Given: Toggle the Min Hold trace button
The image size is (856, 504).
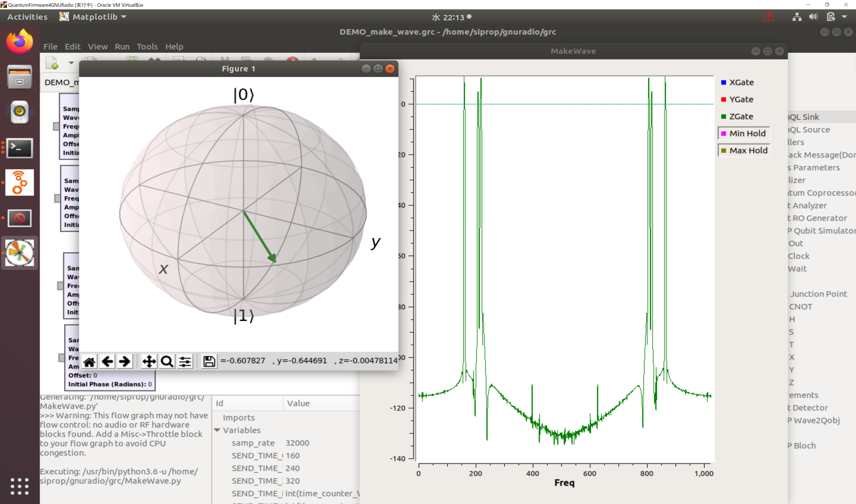Looking at the screenshot, I should [743, 133].
